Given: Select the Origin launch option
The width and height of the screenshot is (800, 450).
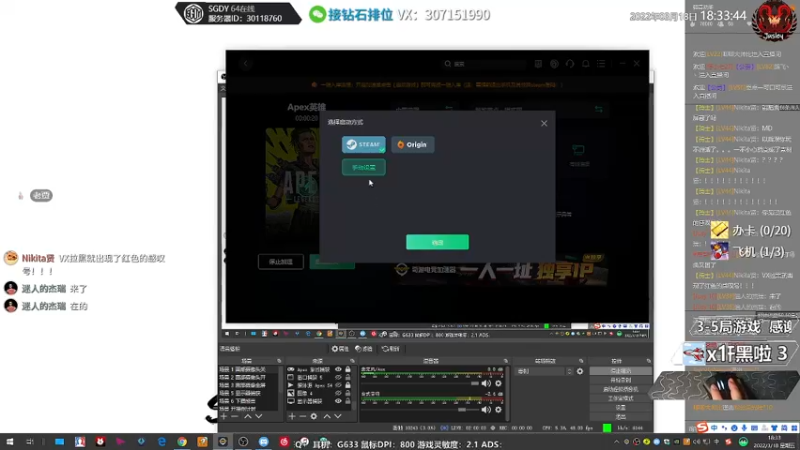Looking at the screenshot, I should click(412, 144).
